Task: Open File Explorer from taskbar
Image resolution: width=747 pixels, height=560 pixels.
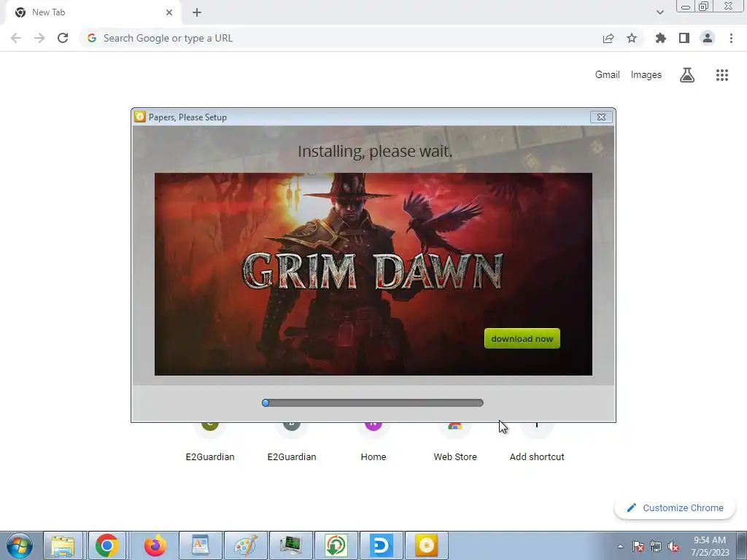Action: (63, 545)
